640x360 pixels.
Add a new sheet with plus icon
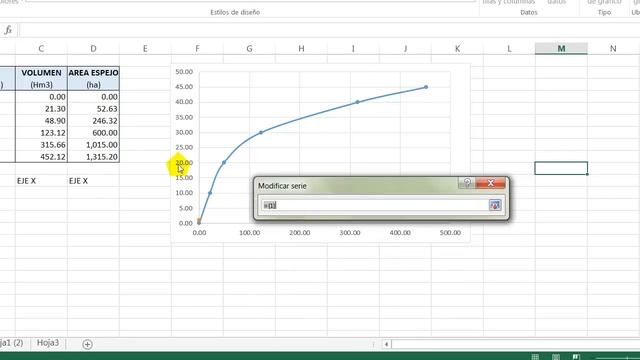(x=87, y=344)
